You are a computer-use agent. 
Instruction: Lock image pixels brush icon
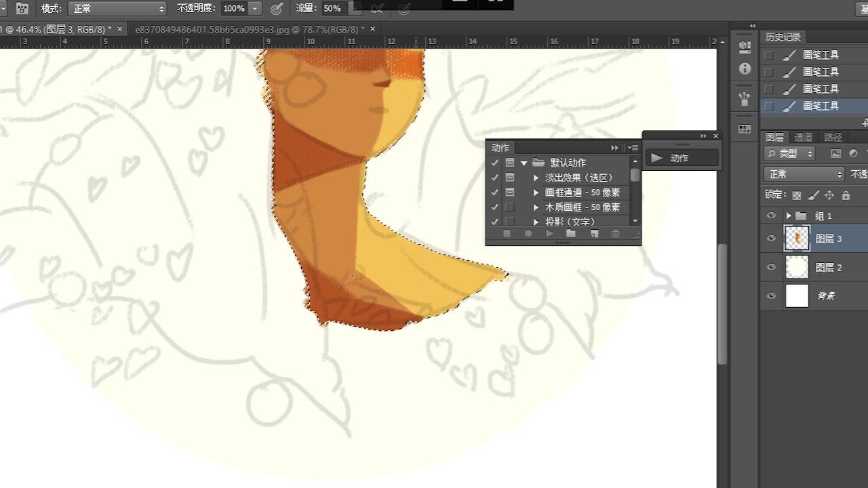813,195
